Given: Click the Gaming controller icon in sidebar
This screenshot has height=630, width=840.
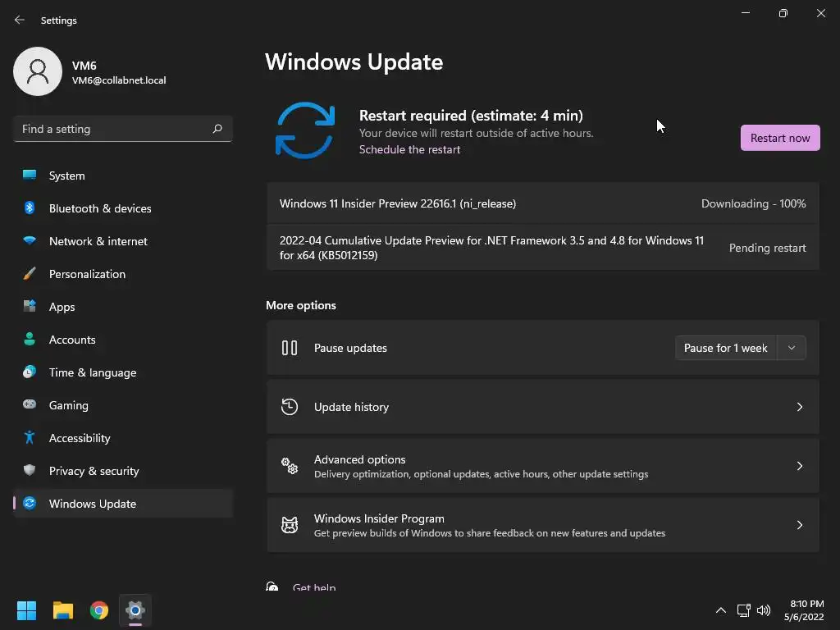Looking at the screenshot, I should (x=30, y=405).
